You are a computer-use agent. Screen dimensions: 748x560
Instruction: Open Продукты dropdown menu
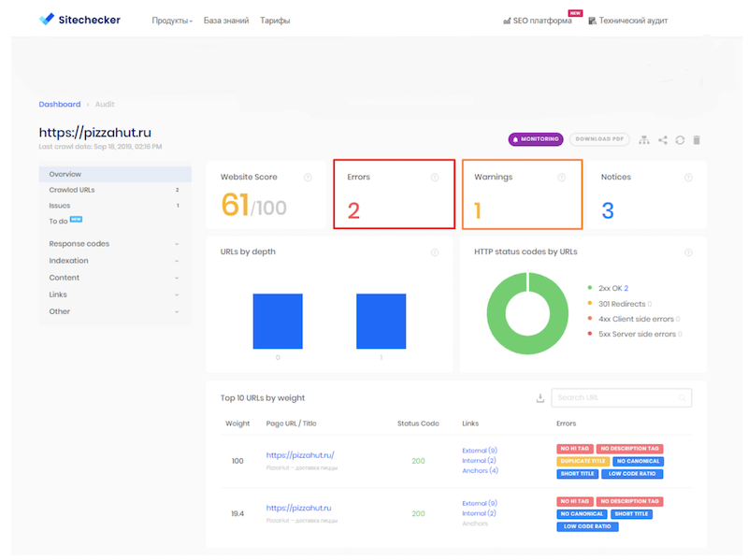point(172,21)
